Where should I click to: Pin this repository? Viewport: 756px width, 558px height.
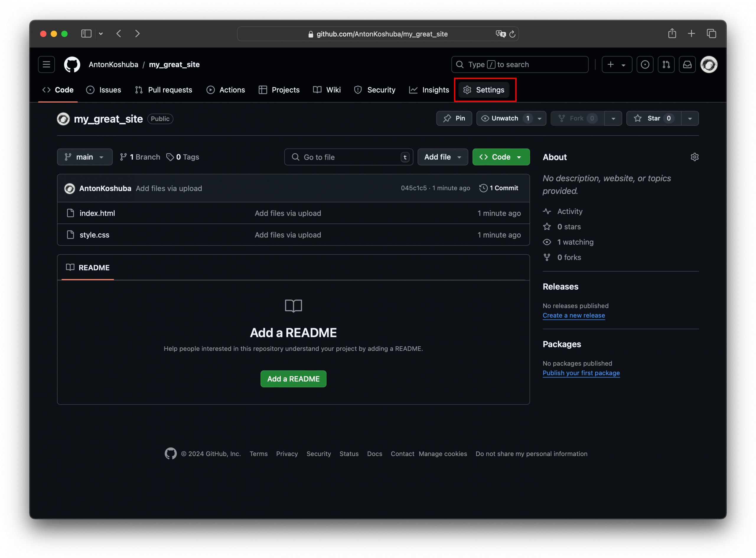click(454, 119)
